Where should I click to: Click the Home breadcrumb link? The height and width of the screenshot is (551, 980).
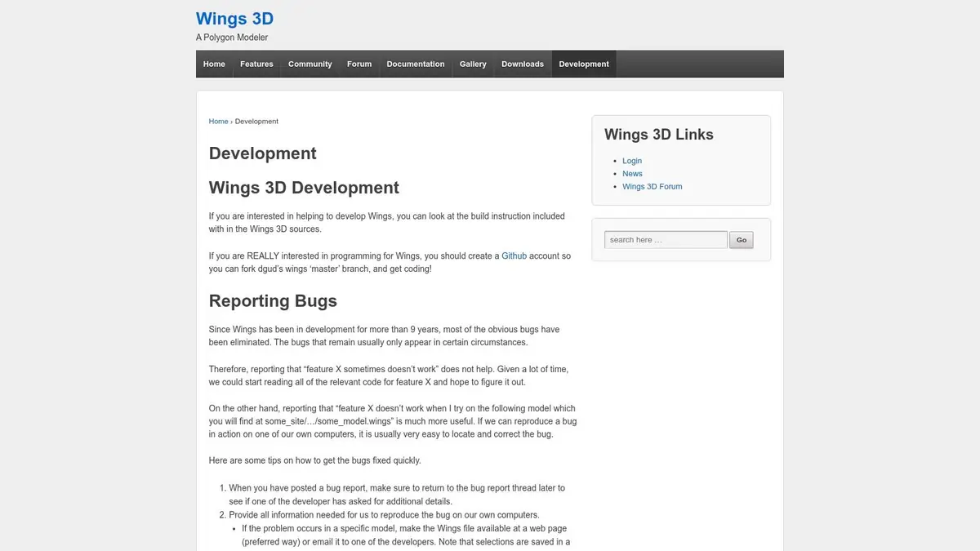(218, 121)
